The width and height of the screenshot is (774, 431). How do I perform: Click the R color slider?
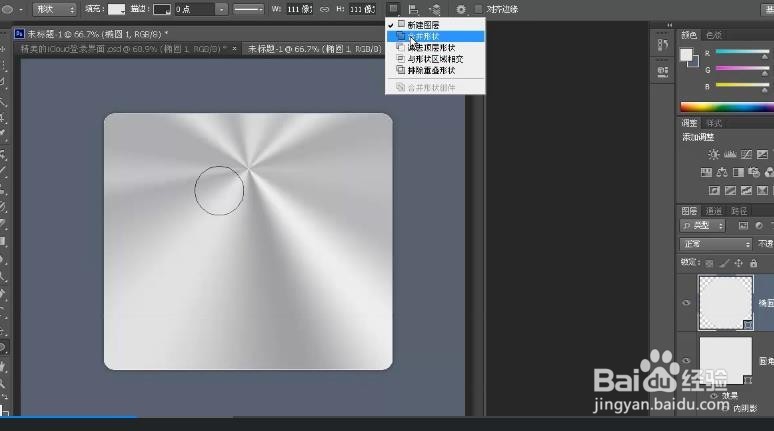click(742, 51)
